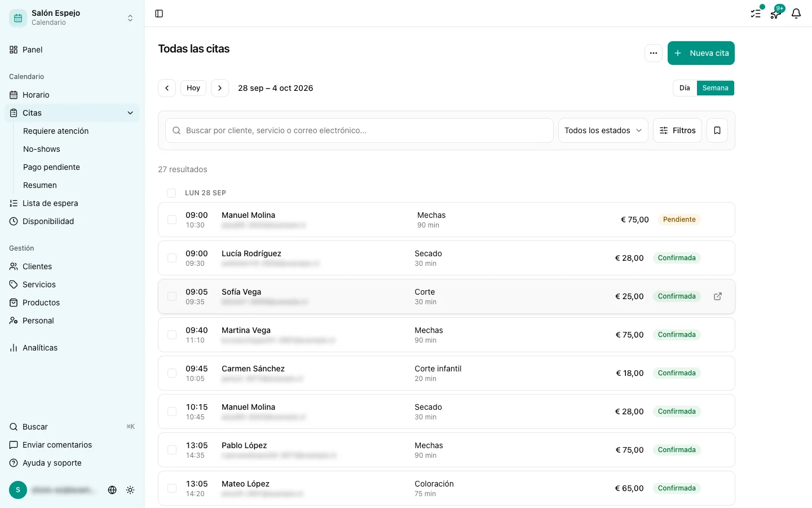Check Carmen Sánchez appointment checkbox
The image size is (812, 508).
pos(172,373)
